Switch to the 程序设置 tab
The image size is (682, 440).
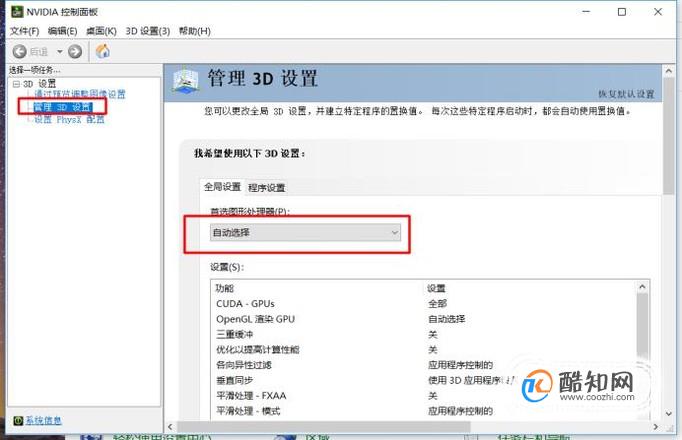[266, 188]
